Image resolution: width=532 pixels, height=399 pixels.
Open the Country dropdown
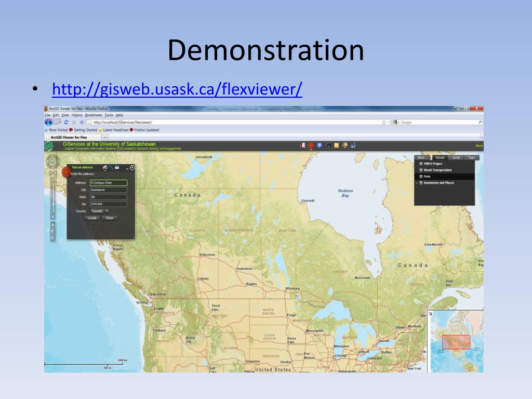tap(99, 211)
